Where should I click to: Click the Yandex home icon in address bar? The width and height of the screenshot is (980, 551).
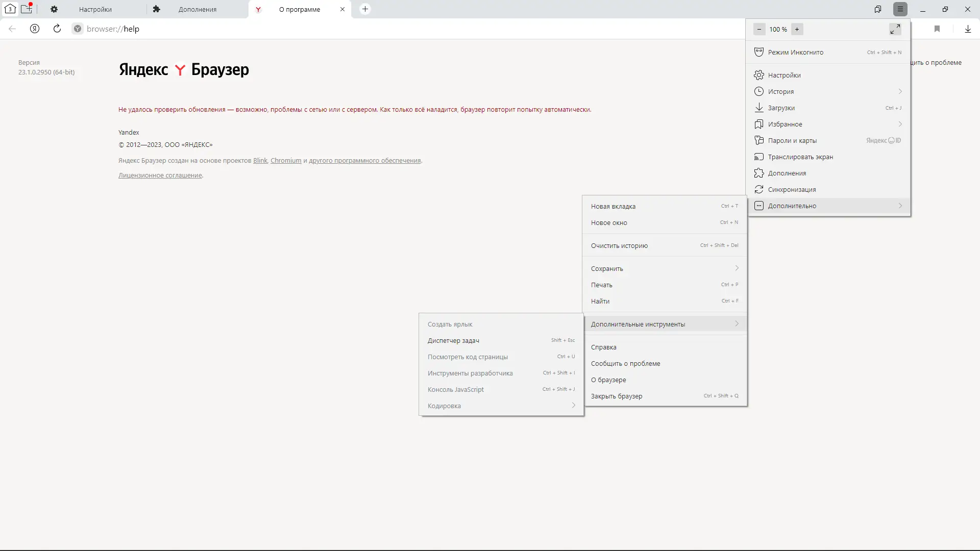(x=35, y=29)
